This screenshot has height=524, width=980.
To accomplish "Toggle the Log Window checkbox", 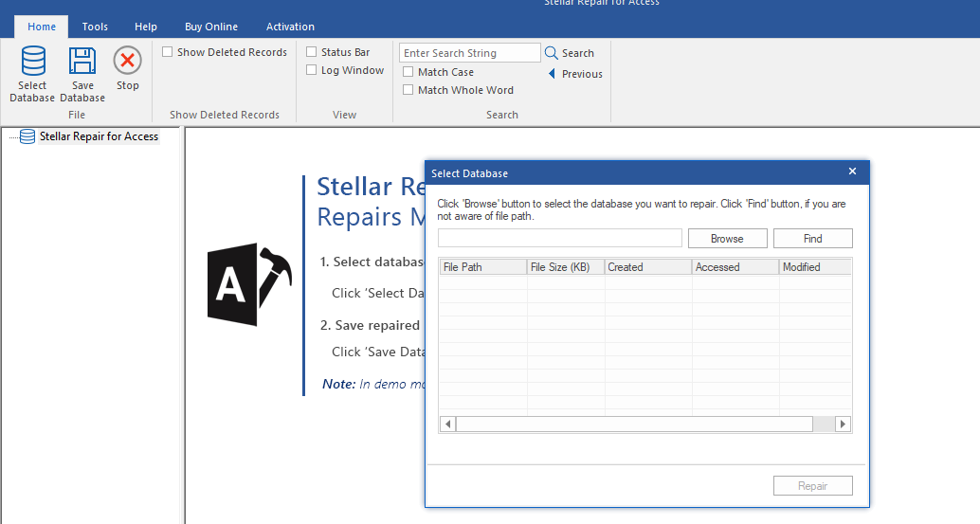I will click(311, 70).
